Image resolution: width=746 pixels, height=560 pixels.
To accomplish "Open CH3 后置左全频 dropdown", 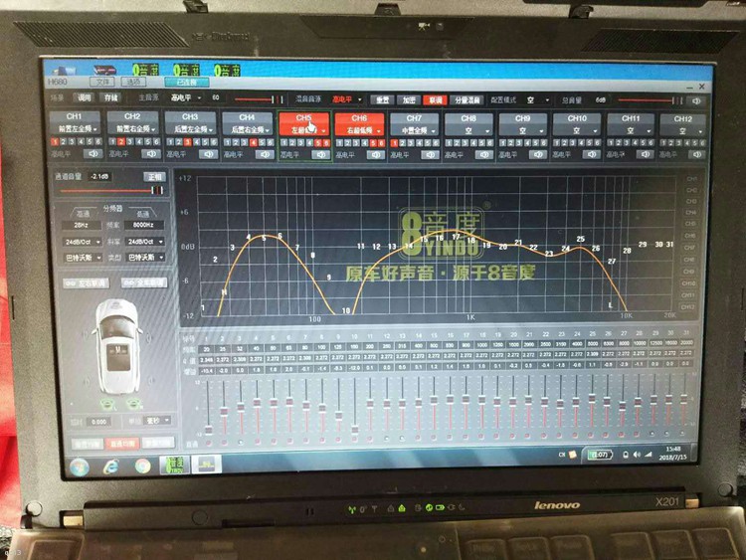I will point(190,129).
